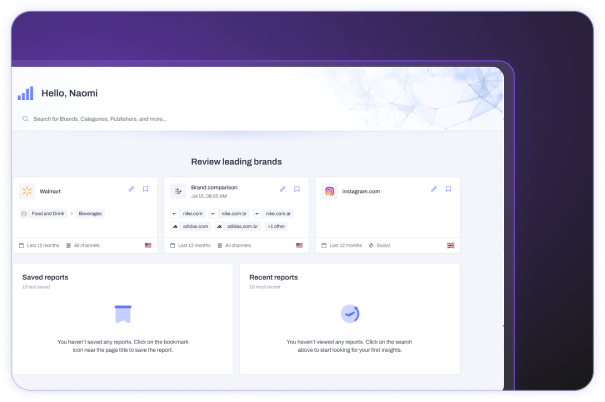605x402 pixels.
Task: Bookmark the Walmart report
Action: point(145,189)
